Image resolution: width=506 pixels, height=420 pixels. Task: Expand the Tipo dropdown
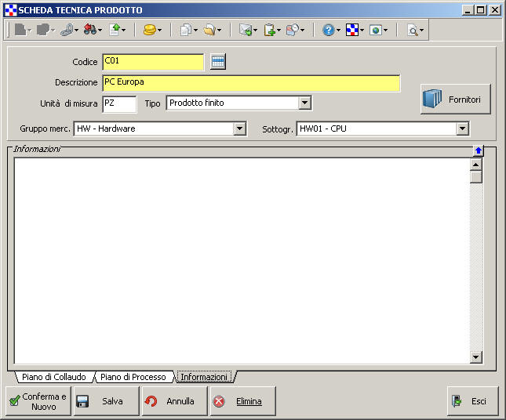(304, 103)
